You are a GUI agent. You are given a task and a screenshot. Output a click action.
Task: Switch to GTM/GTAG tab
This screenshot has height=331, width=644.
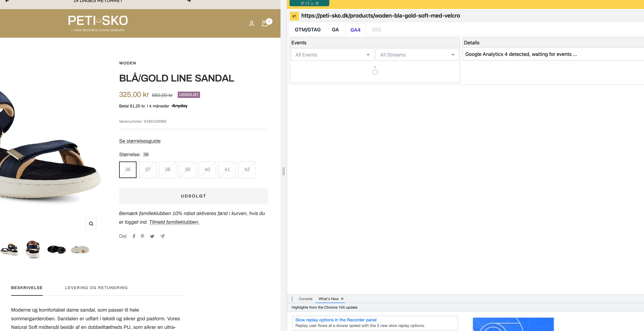coord(308,30)
